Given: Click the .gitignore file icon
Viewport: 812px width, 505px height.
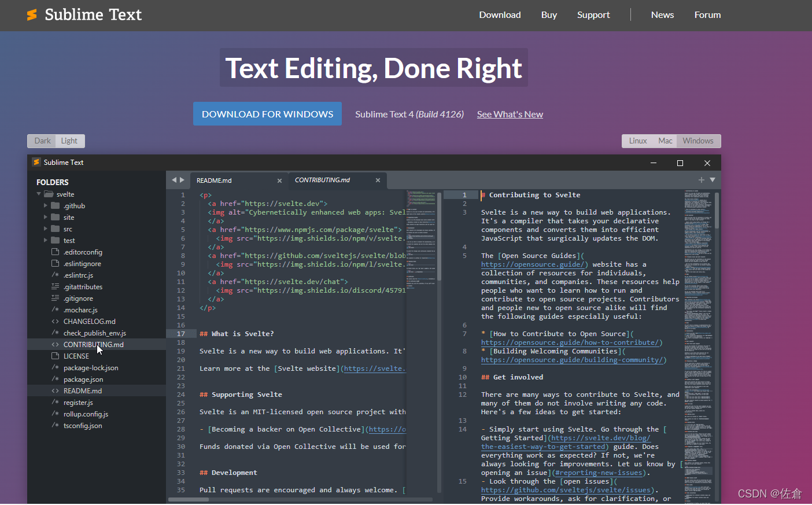Looking at the screenshot, I should click(56, 298).
